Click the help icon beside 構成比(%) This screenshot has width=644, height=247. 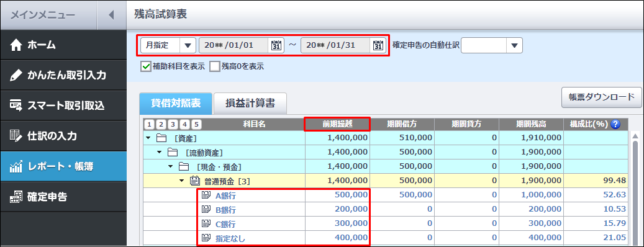click(x=615, y=124)
